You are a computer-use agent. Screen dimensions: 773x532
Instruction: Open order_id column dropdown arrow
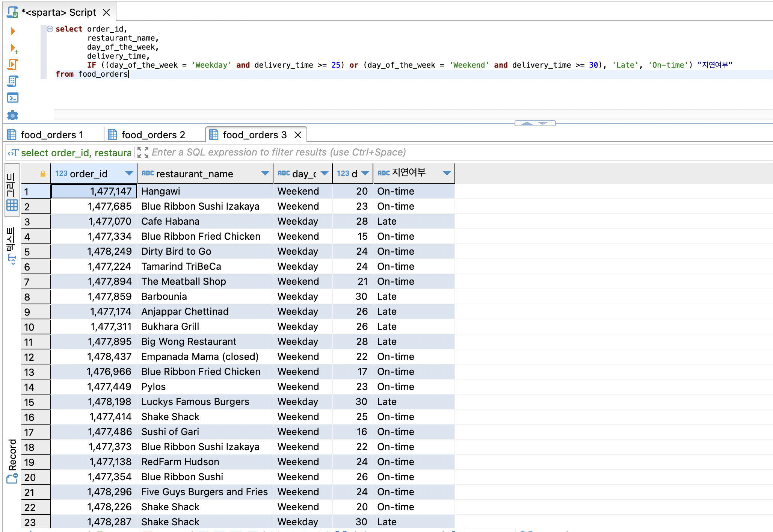(x=129, y=174)
